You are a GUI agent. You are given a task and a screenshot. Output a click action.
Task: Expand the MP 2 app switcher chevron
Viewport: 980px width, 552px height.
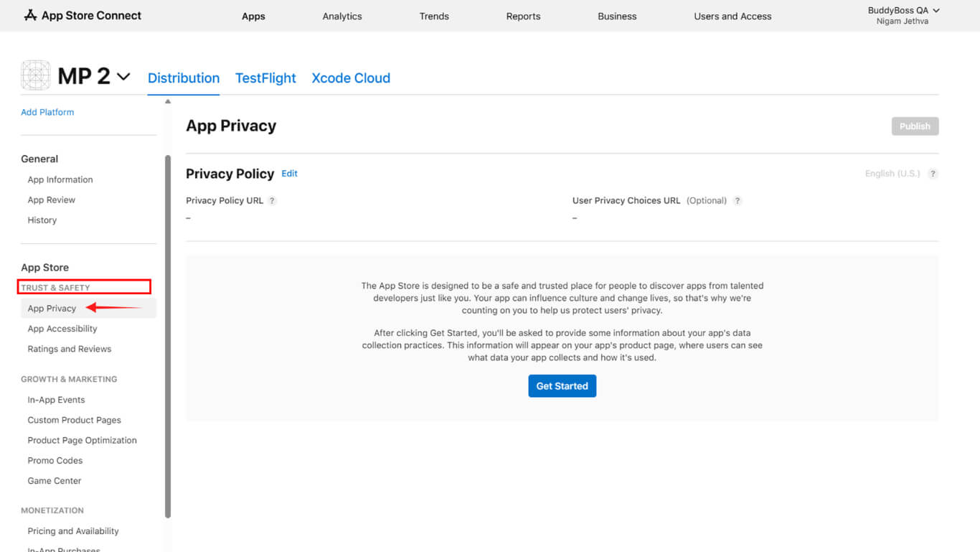tap(123, 76)
